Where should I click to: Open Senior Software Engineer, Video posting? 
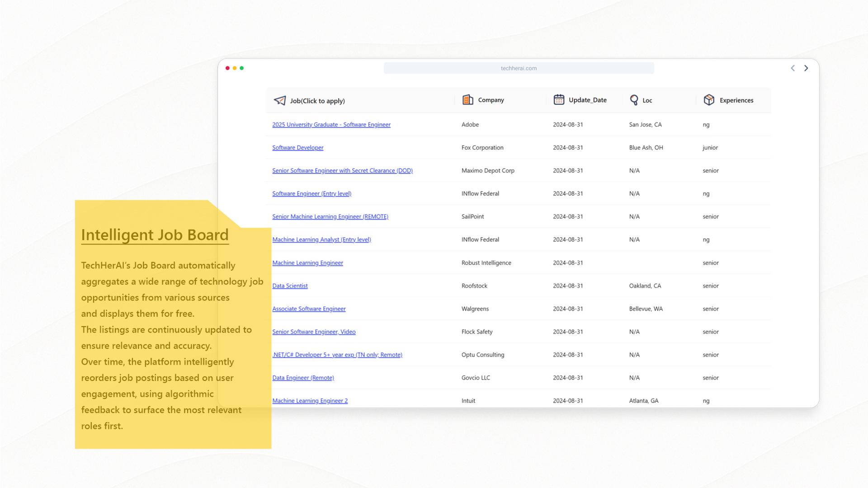pos(314,332)
